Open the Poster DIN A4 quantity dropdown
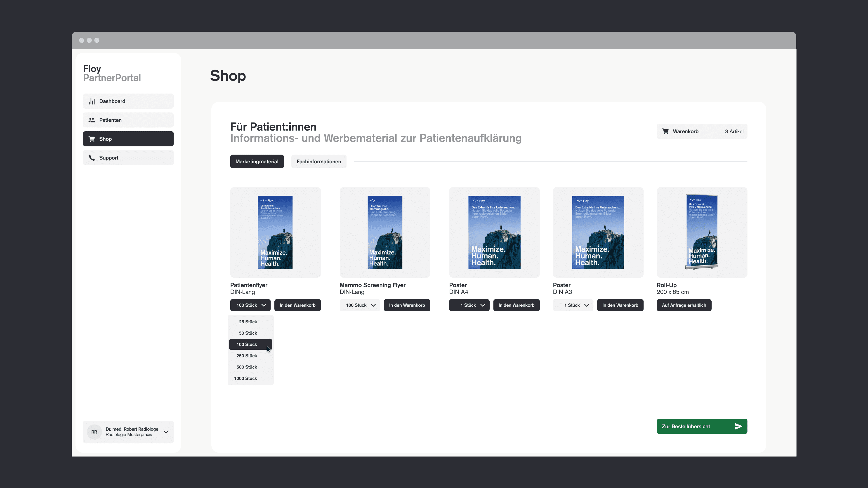The height and width of the screenshot is (488, 868). tap(469, 305)
